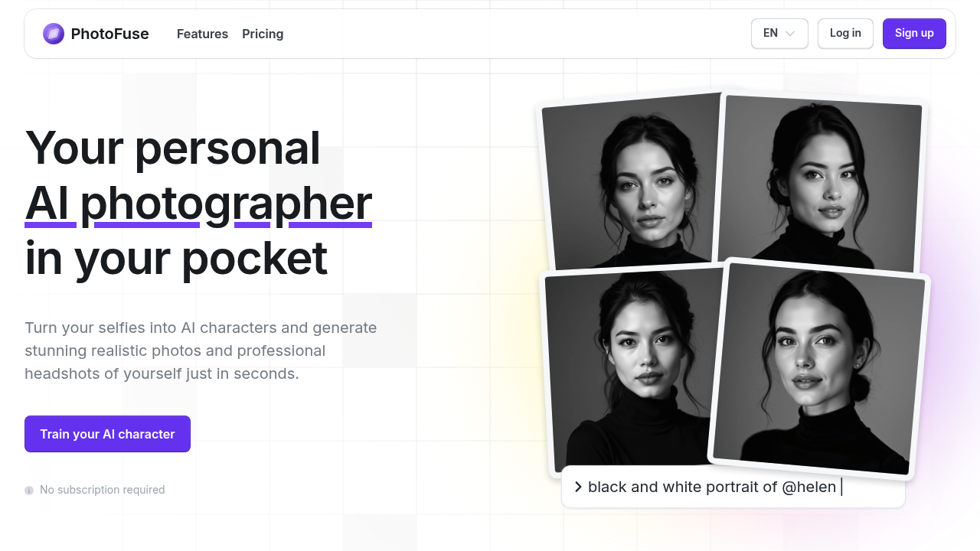This screenshot has height=551, width=980.
Task: Click the PhotoFuse wordmark
Action: [109, 34]
